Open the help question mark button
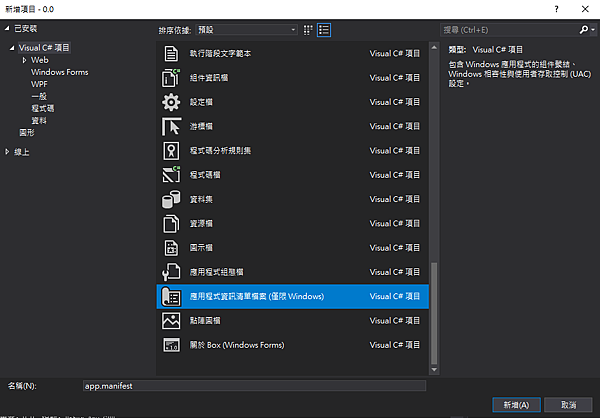Screen dimensions: 600x418 (556, 9)
